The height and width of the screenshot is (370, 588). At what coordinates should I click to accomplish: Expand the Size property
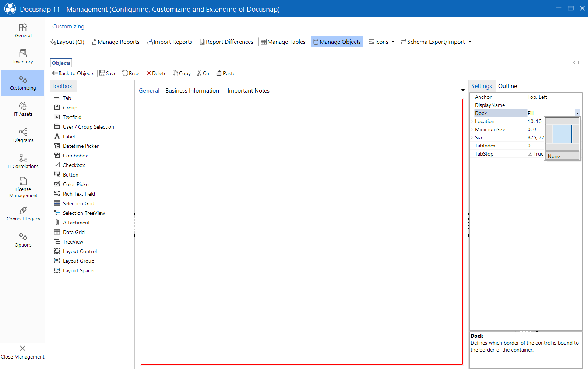click(x=472, y=137)
